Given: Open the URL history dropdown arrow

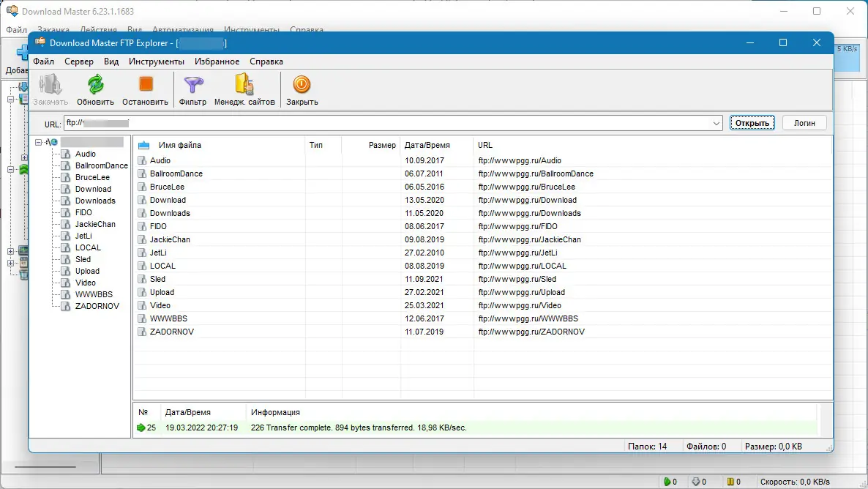Looking at the screenshot, I should point(717,123).
